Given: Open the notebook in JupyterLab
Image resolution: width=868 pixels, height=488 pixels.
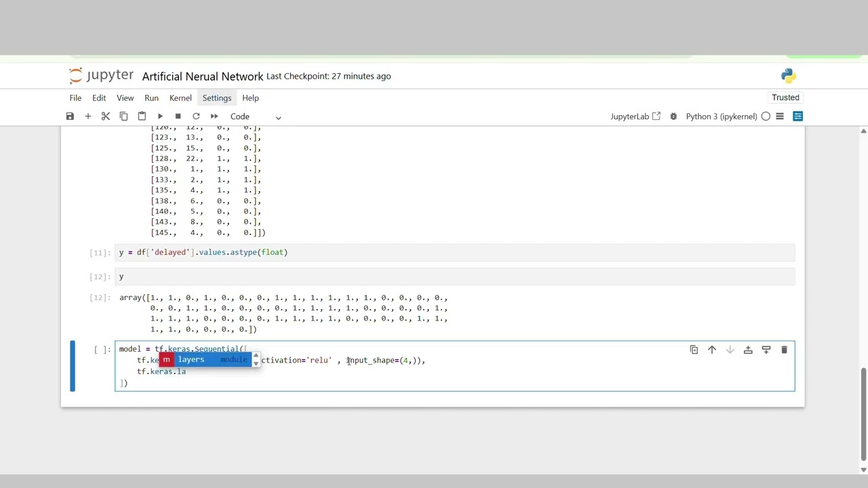Looking at the screenshot, I should (x=635, y=117).
